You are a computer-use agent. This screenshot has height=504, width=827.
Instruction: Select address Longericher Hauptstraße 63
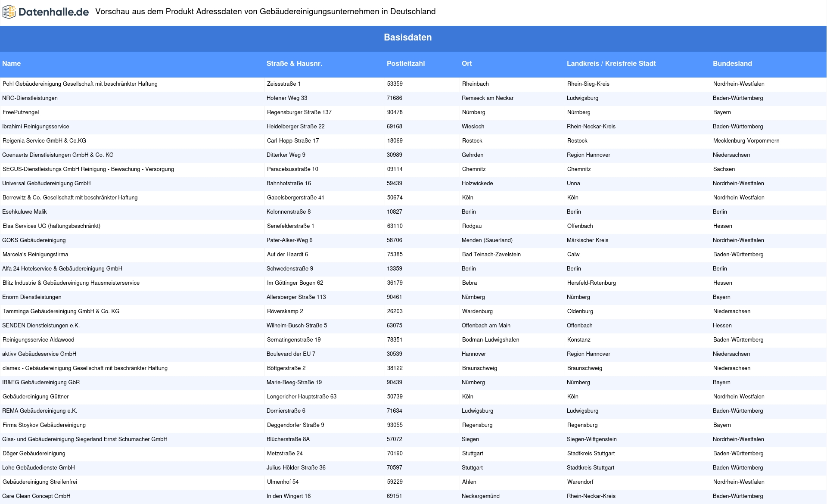pos(302,397)
